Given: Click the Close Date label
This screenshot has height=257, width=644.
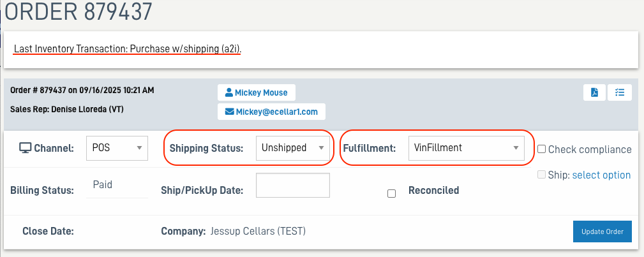Looking at the screenshot, I should tap(48, 231).
